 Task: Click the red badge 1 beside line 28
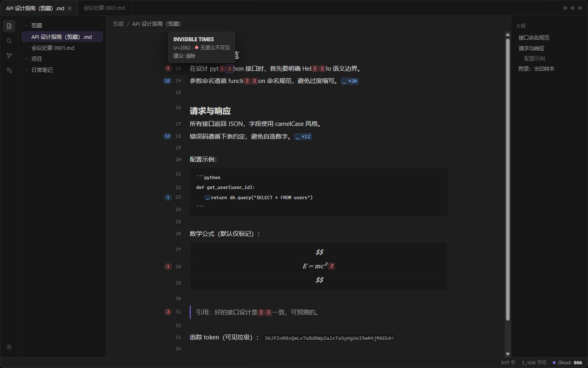point(168,266)
